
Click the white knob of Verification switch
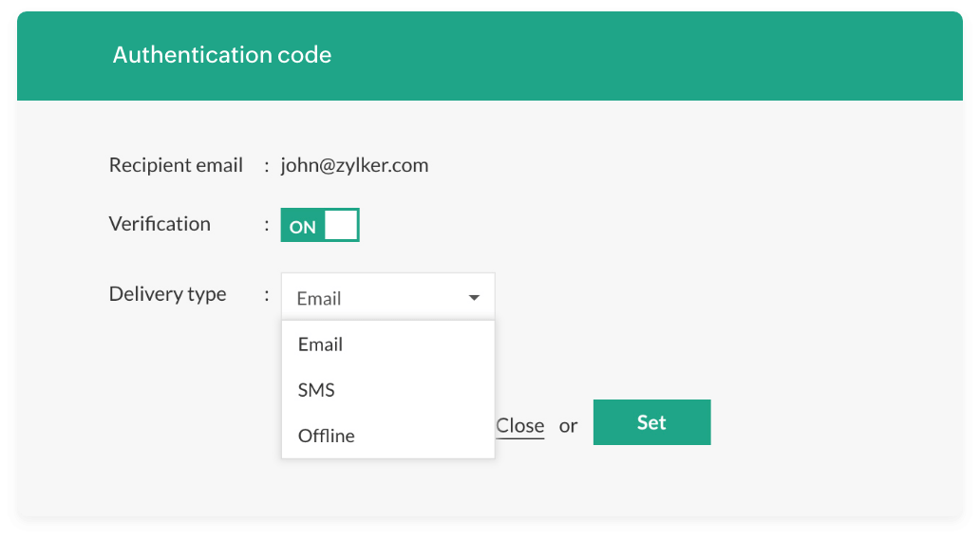[341, 226]
